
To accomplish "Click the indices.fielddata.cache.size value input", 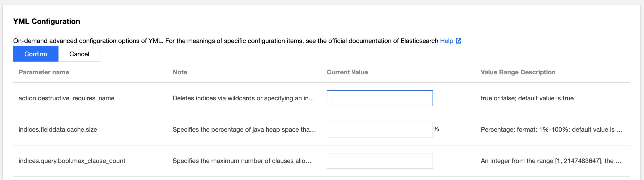I will [380, 130].
